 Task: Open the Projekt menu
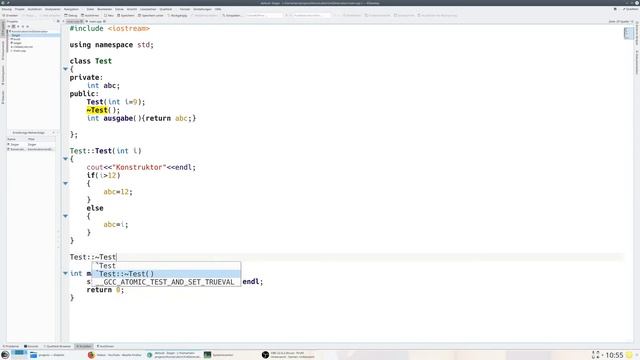(x=20, y=9)
